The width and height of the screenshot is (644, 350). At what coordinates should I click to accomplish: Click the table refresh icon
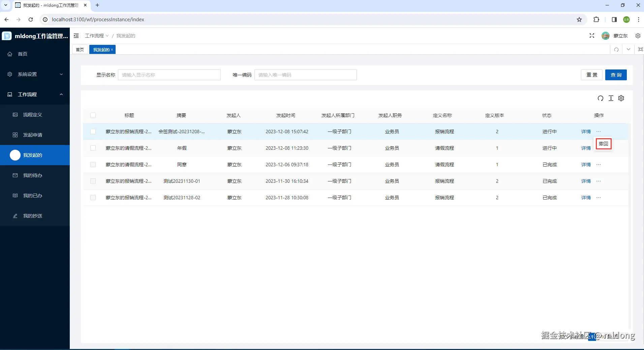point(601,98)
